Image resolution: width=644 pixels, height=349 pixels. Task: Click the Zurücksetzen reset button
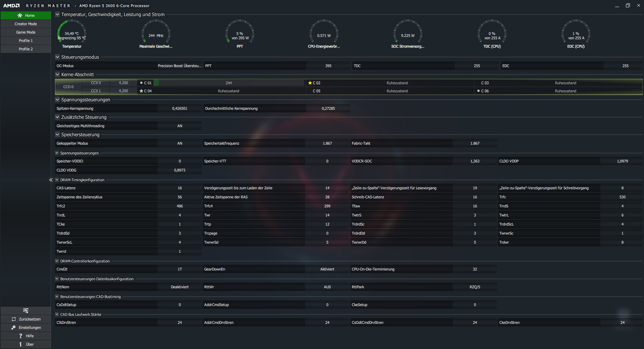[26, 319]
